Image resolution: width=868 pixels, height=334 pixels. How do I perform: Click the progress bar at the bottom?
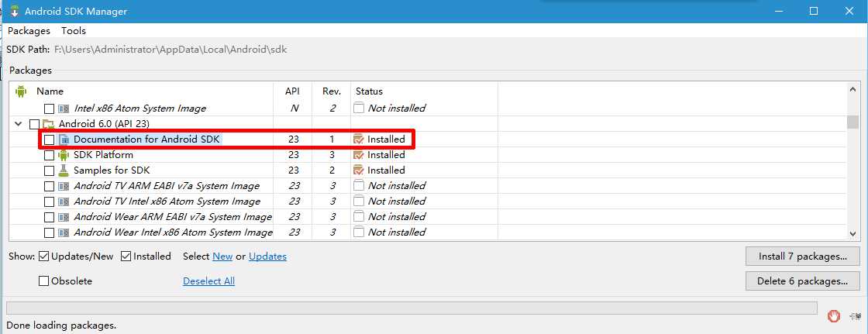412,308
